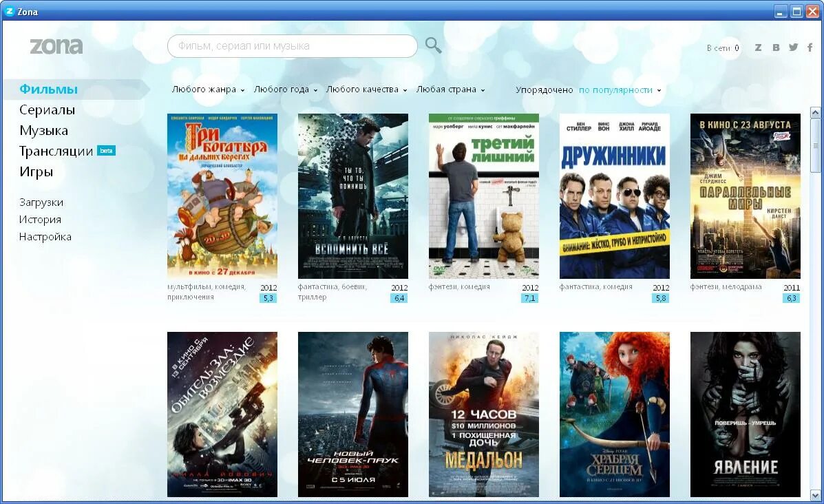Viewport: 824px width, 504px height.
Task: Click the В сети 0 online counter
Action: (723, 48)
